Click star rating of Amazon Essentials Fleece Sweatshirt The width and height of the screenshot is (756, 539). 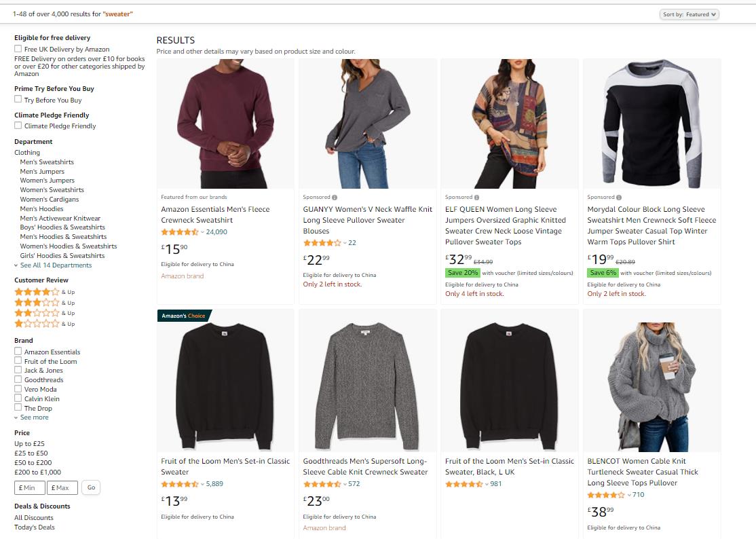coord(181,232)
